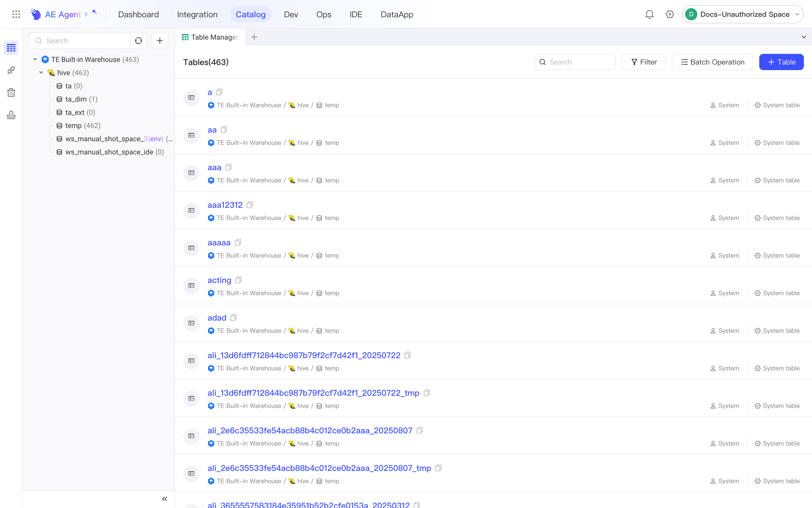The width and height of the screenshot is (812, 508).
Task: Open ali_2e6c35533fe54acb88b4c012ce0b2aaa_20250807 table
Action: [x=310, y=430]
